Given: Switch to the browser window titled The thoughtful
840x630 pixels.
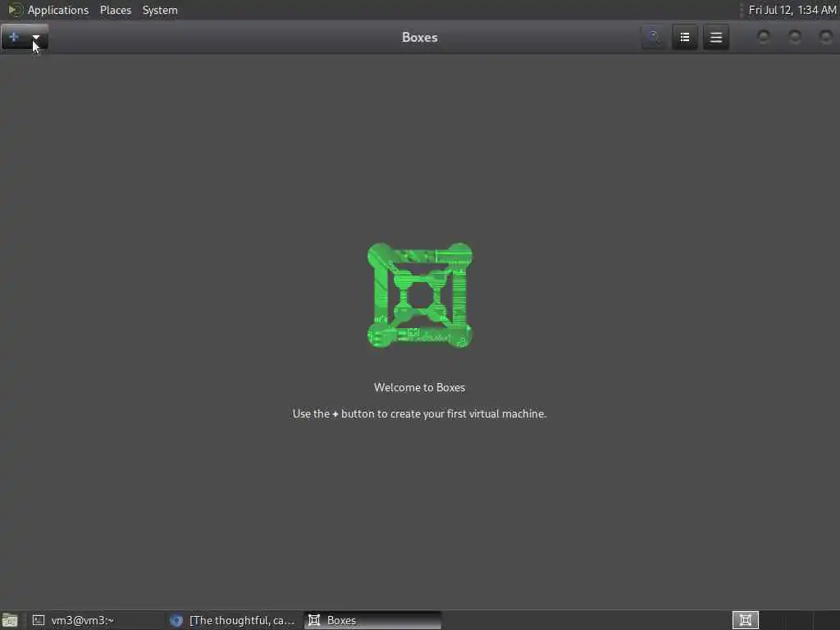Looking at the screenshot, I should point(233,620).
